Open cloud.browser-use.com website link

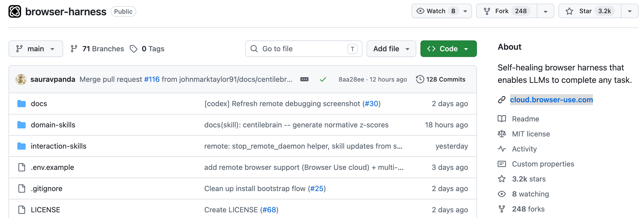(x=551, y=100)
